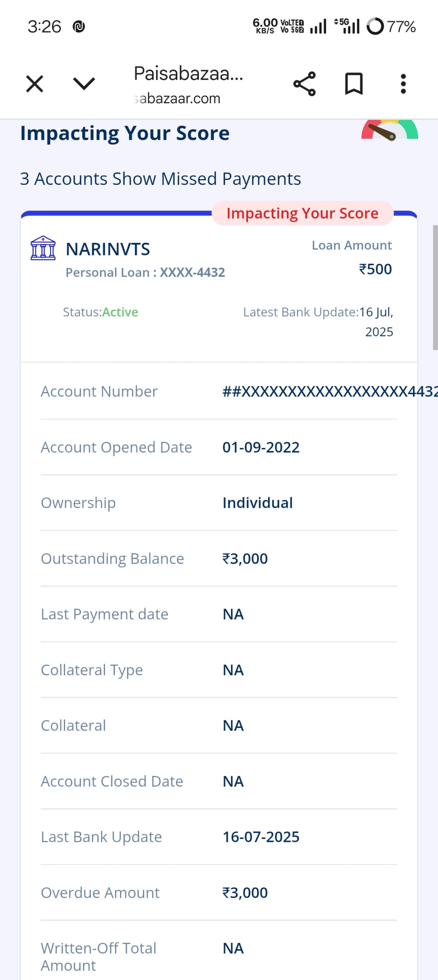Tap the battery ring indicator icon
Image resolution: width=438 pixels, height=980 pixels.
(x=375, y=26)
